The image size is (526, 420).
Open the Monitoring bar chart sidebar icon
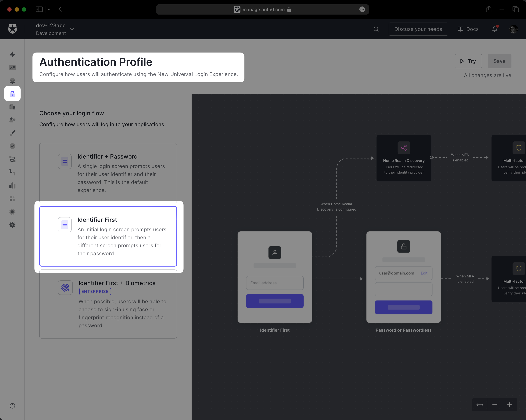[12, 186]
